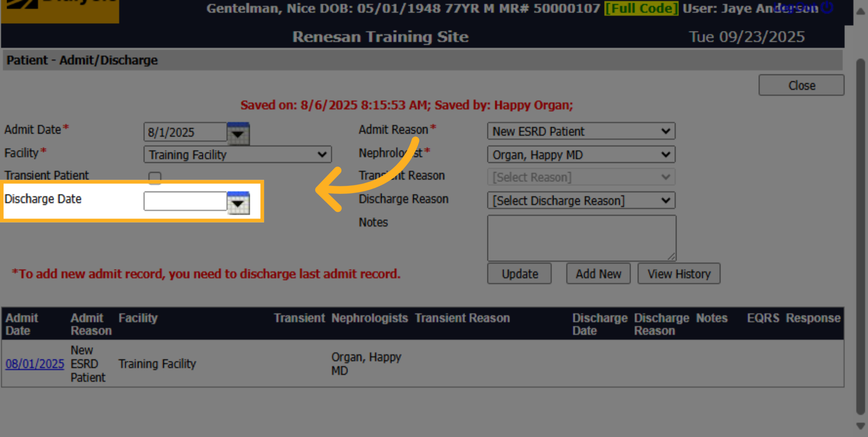This screenshot has height=437, width=868.
Task: Click the Patient - Admit/Discharge heading
Action: pyautogui.click(x=82, y=60)
